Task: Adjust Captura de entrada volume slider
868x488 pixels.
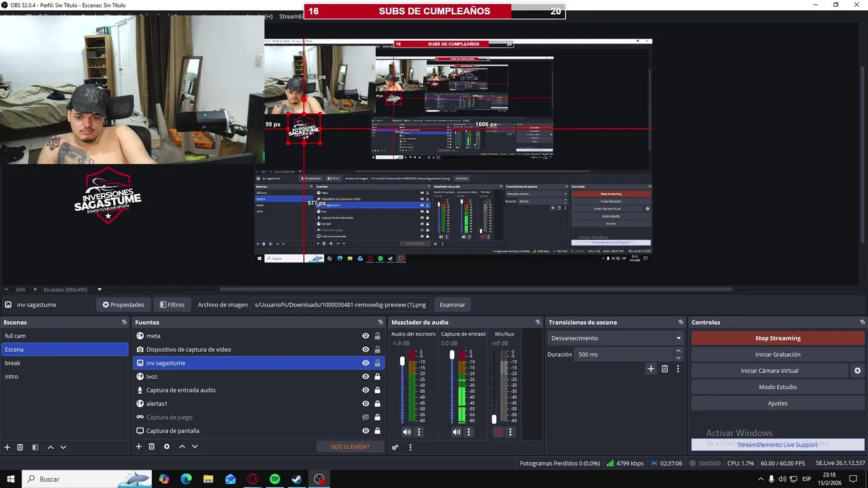Action: click(x=452, y=355)
